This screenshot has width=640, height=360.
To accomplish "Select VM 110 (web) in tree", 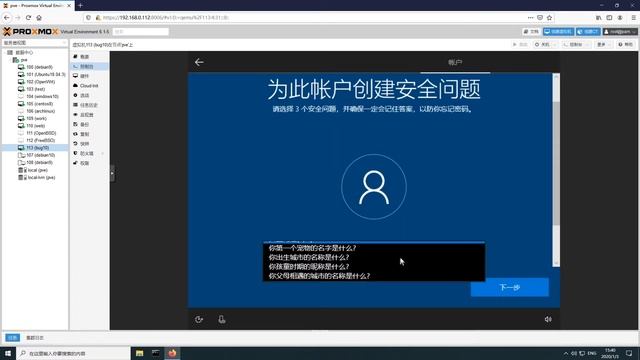I will tap(36, 126).
